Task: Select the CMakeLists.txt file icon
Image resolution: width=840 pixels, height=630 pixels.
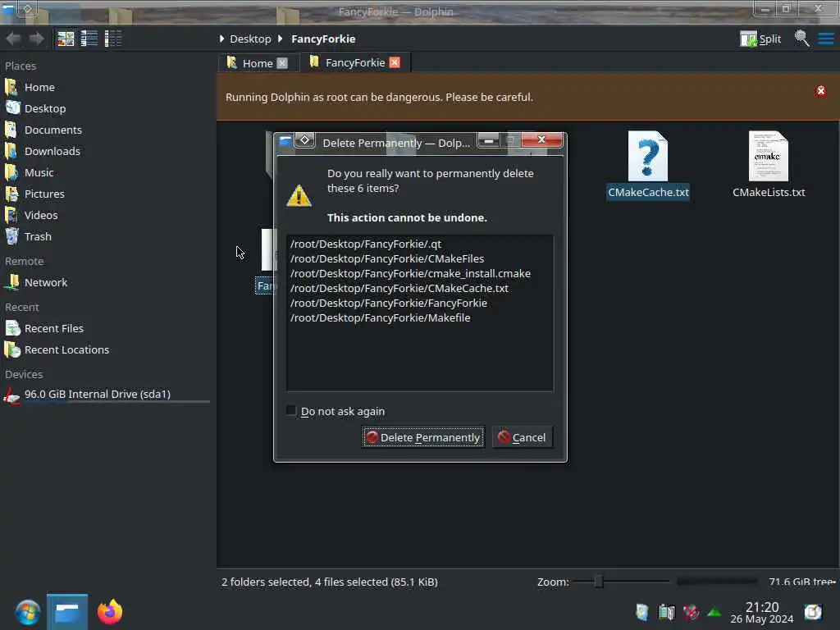Action: tap(768, 156)
